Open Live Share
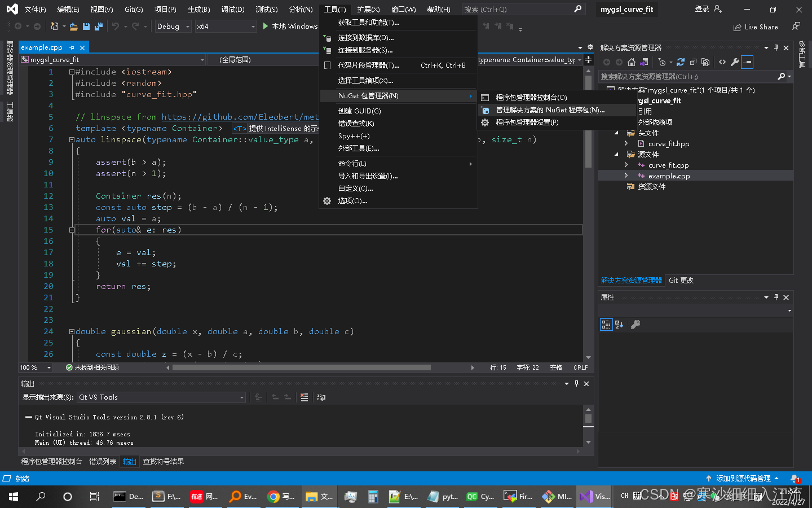Screen dimensions: 812x508 pyautogui.click(x=756, y=26)
